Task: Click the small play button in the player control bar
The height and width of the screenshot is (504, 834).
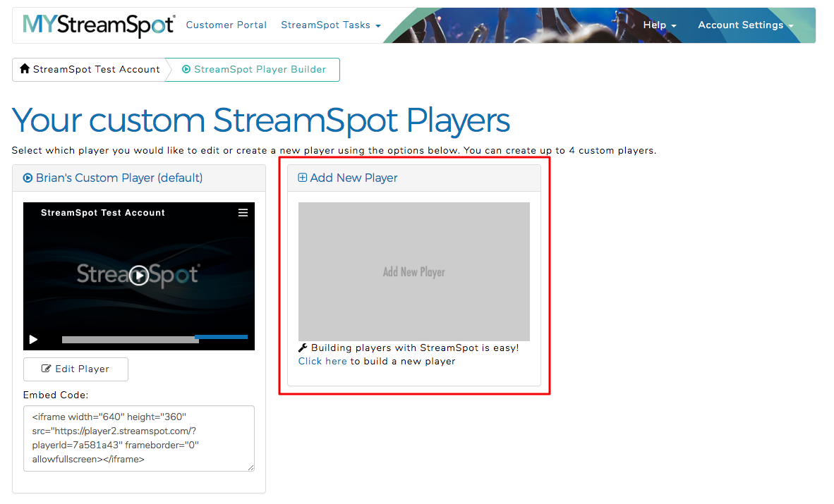Action: [x=33, y=339]
